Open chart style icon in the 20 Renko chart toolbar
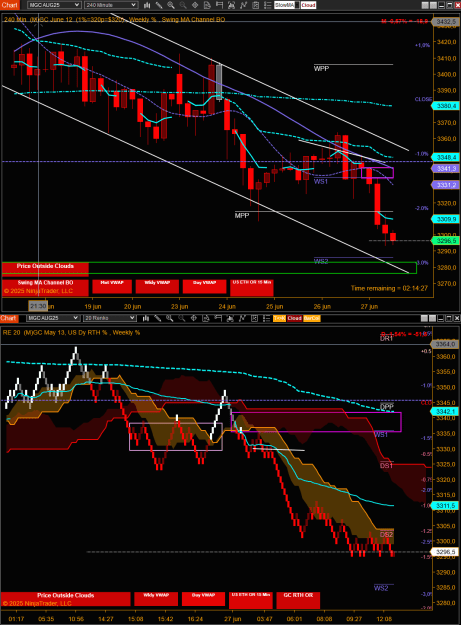This screenshot has width=461, height=625. tap(146, 318)
